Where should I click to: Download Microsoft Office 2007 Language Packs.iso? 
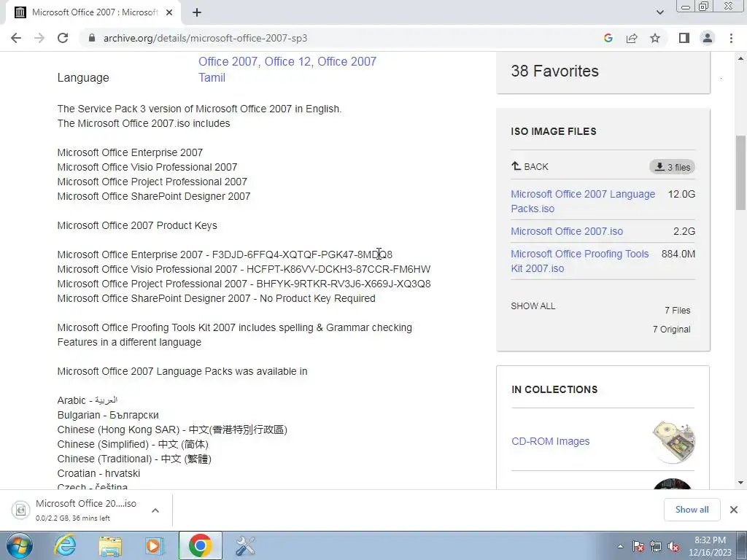point(583,201)
